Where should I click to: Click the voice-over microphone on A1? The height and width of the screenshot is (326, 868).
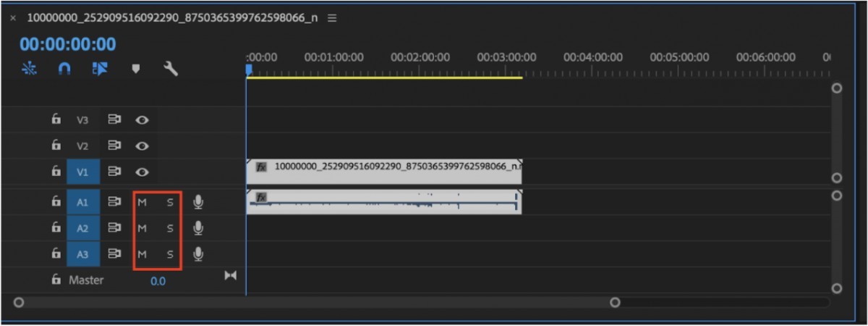coord(198,202)
